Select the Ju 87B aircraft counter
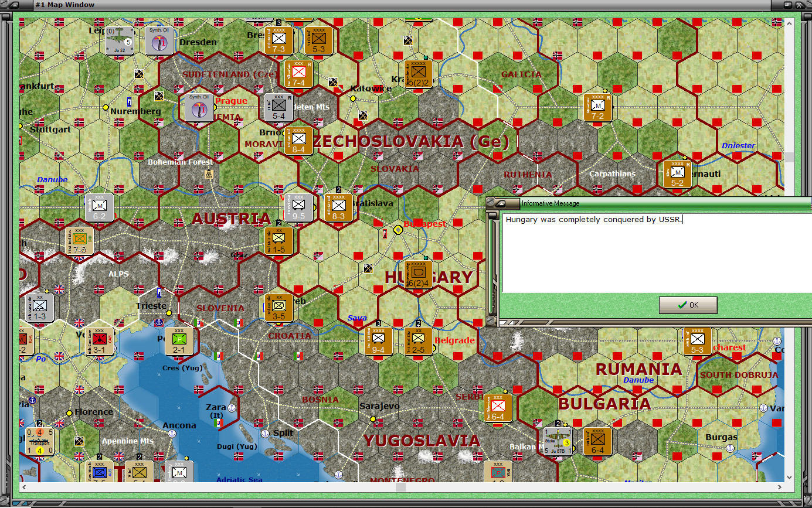Viewport: 812px width, 508px height. coord(558,441)
